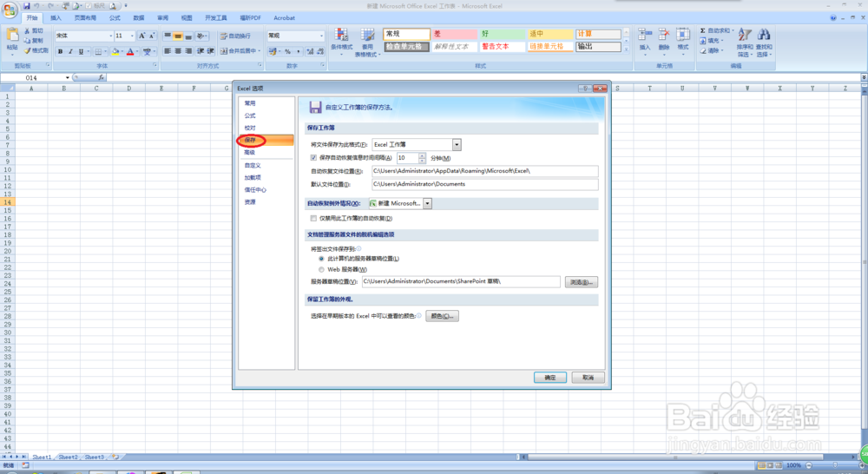Open the 公式 category in Excel Options sidebar
This screenshot has height=474, width=868.
click(x=250, y=115)
